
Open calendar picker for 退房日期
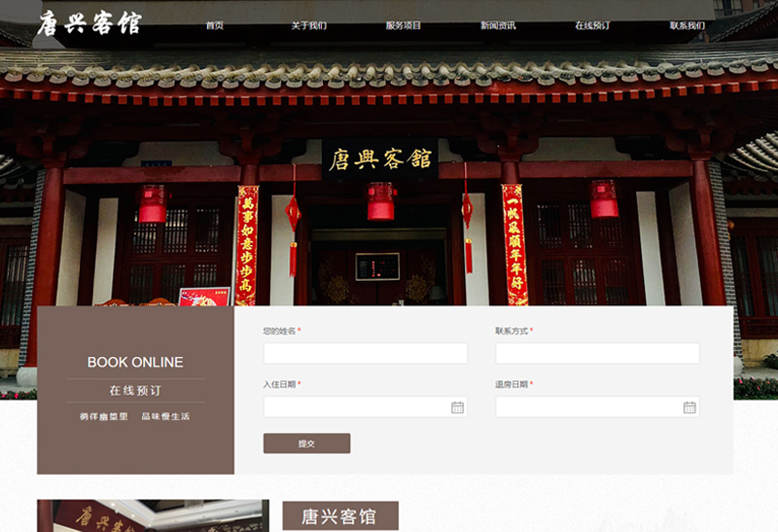point(690,408)
